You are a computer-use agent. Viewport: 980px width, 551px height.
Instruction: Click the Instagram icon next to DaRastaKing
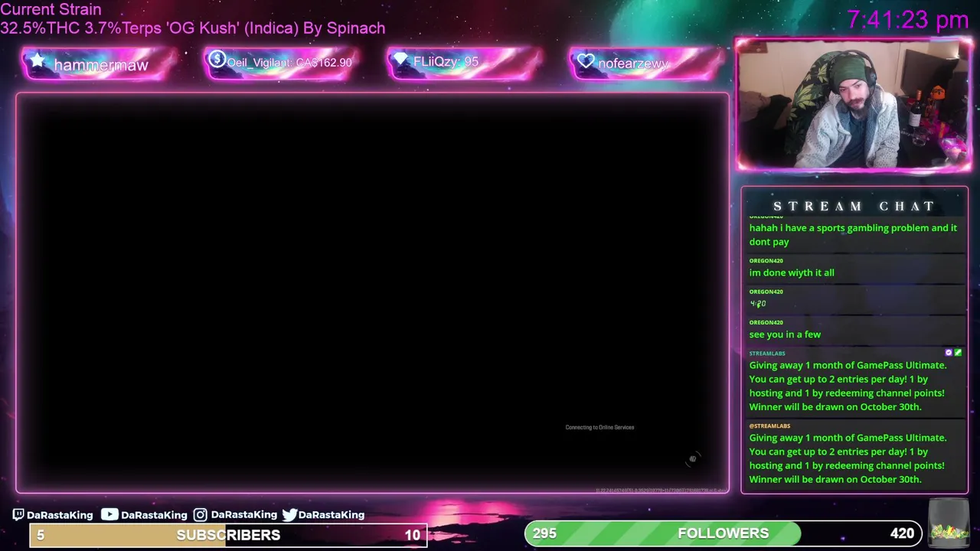(x=200, y=514)
